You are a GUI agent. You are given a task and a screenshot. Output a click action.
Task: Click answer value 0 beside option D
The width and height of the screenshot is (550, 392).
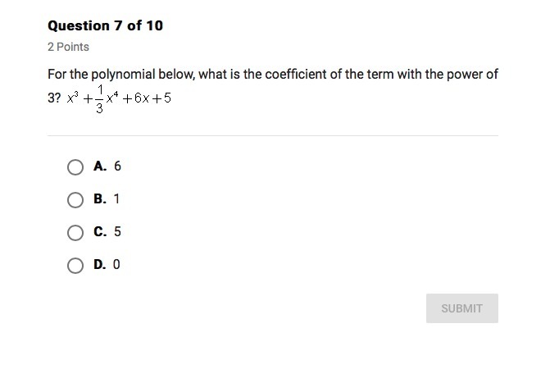pyautogui.click(x=116, y=265)
